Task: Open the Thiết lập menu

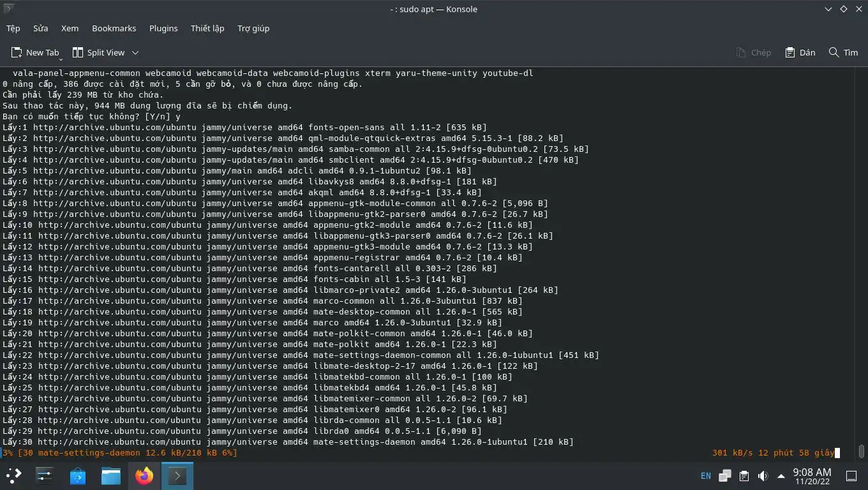Action: (x=207, y=28)
